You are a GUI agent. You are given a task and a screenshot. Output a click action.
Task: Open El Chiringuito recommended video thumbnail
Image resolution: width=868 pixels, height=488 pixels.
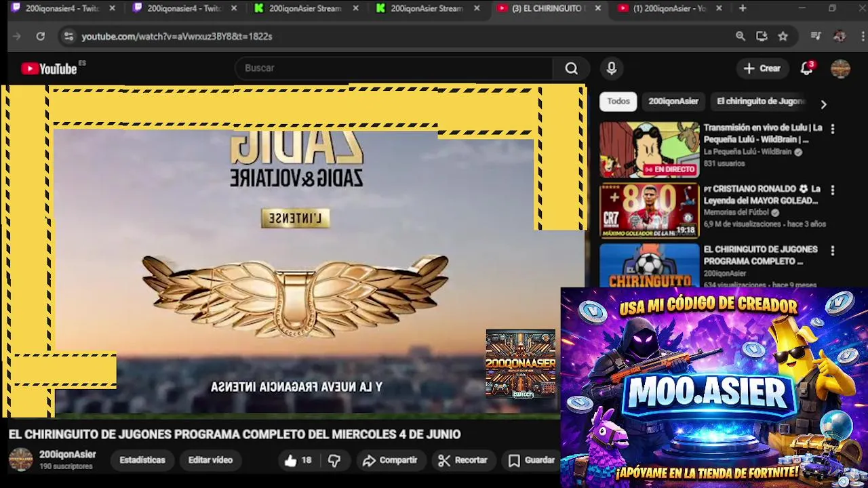[x=649, y=266]
